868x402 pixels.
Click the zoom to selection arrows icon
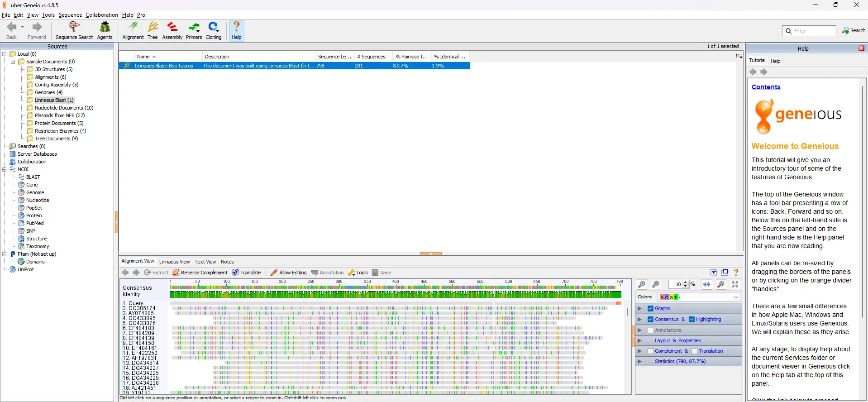click(706, 284)
